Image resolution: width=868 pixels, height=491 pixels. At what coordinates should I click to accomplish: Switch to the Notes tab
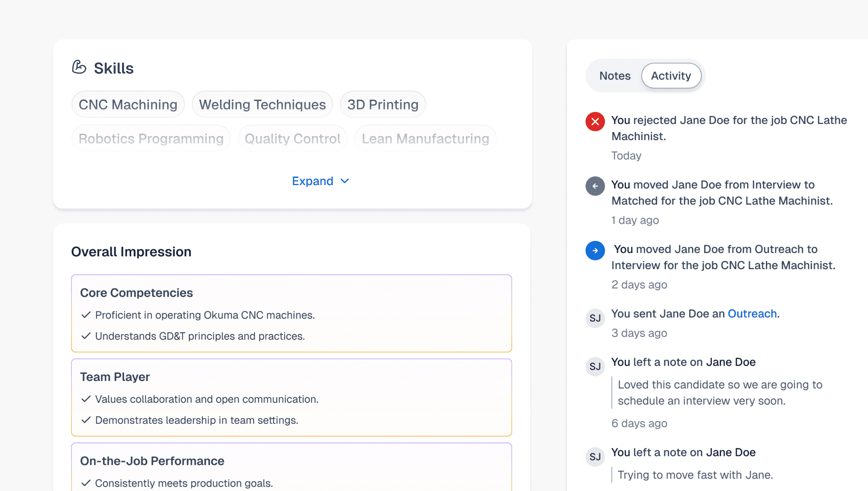point(614,76)
